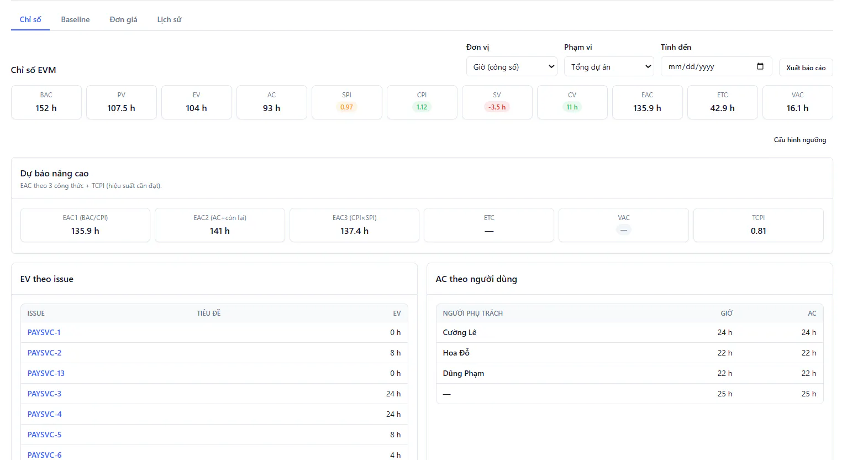Open issue link PAYSVC-1
Viewport: 868px width, 460px height.
click(44, 332)
